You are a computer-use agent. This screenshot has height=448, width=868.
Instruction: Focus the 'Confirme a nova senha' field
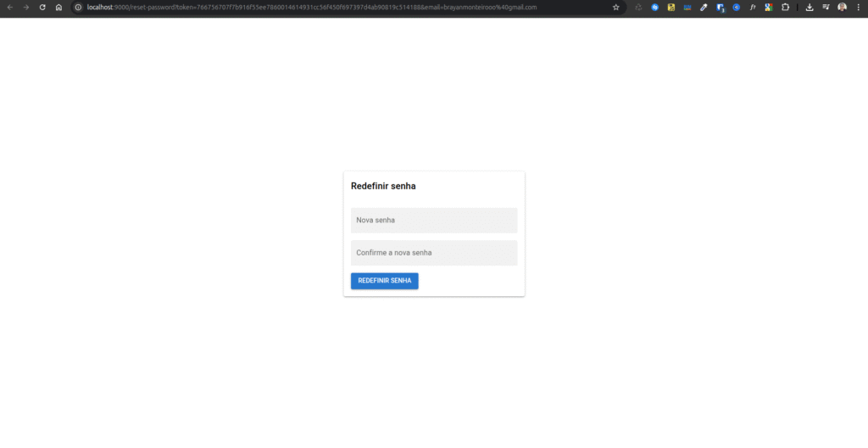(434, 253)
